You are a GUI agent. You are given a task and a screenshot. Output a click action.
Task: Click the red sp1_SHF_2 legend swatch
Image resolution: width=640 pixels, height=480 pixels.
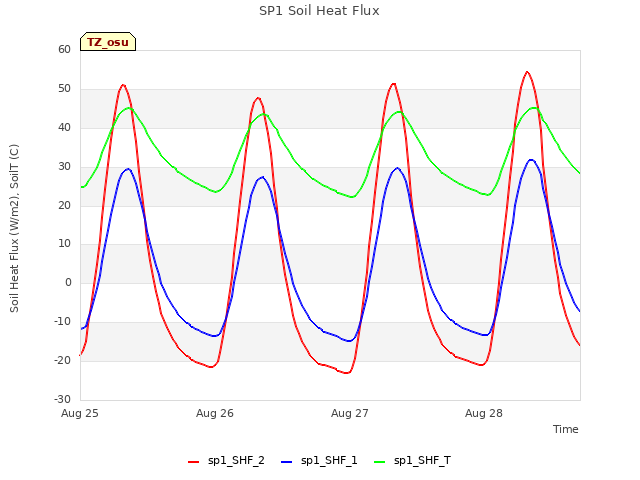(193, 462)
